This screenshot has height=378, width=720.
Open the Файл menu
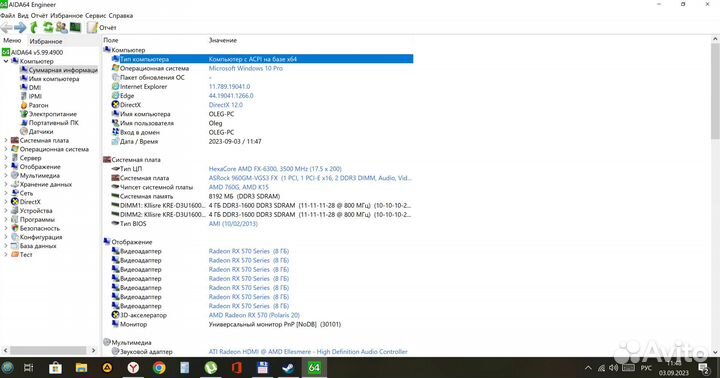pos(8,16)
